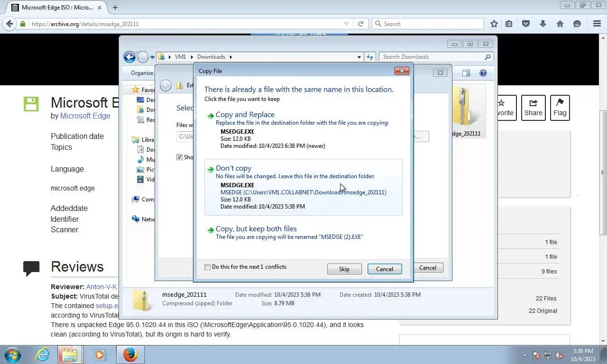Screen dimensions: 607x364
Task: Show bookmarks list icon in Firefox
Action: point(509,24)
